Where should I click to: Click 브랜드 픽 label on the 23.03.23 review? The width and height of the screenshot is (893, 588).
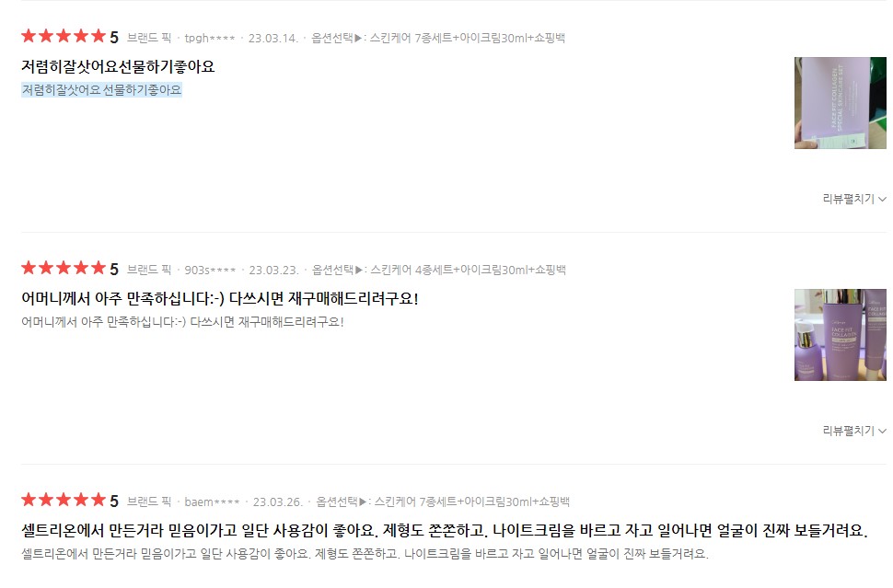coord(148,270)
